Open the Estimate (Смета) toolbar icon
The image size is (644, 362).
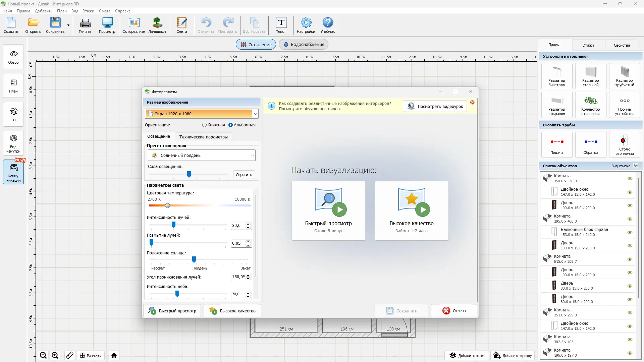(181, 25)
